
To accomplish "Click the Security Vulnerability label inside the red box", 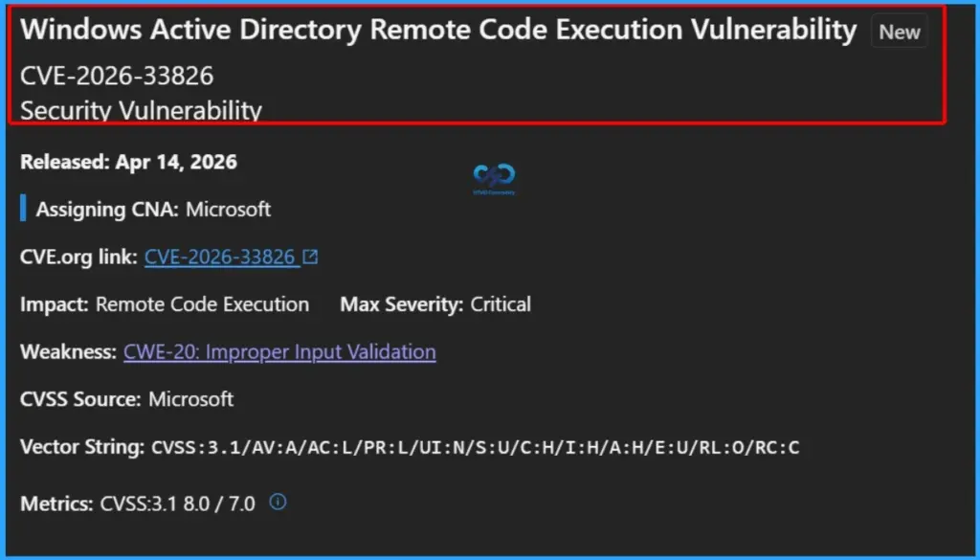I will coord(140,110).
